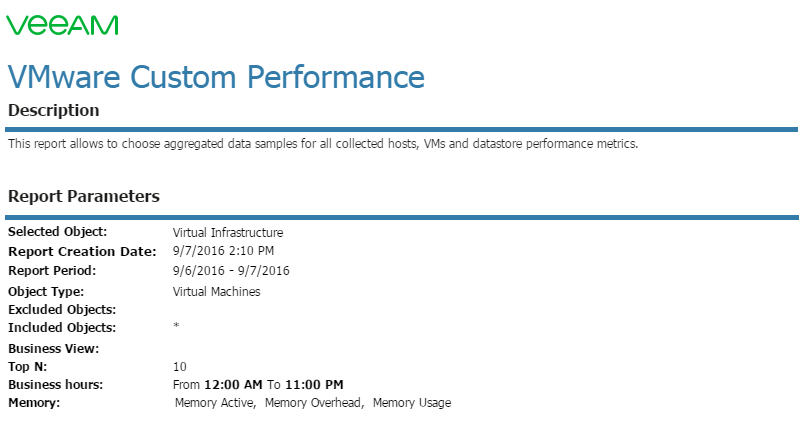
Task: Select the Memory Overhead metric text
Action: coord(312,403)
